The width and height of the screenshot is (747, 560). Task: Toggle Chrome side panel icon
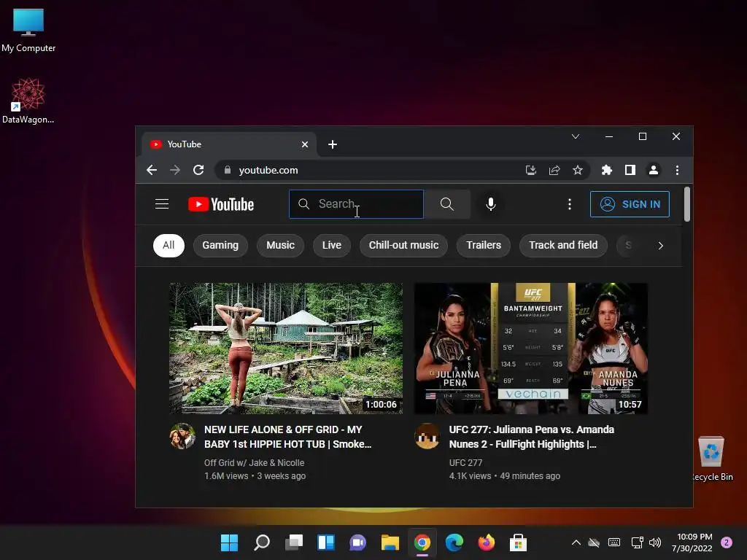click(x=630, y=170)
